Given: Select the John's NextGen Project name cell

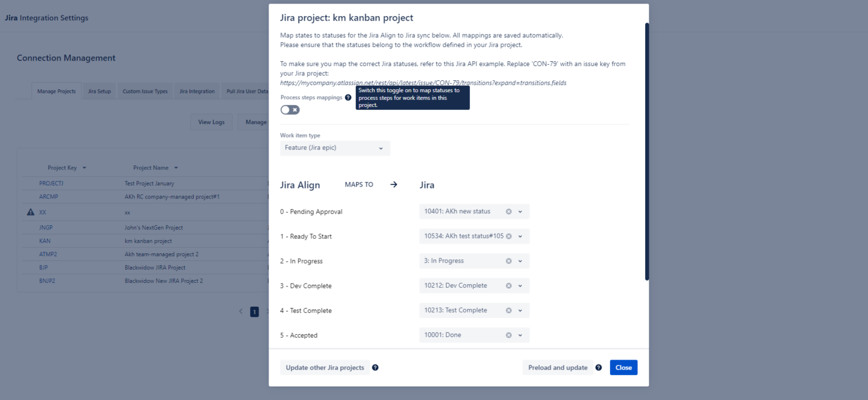Looking at the screenshot, I should (154, 228).
